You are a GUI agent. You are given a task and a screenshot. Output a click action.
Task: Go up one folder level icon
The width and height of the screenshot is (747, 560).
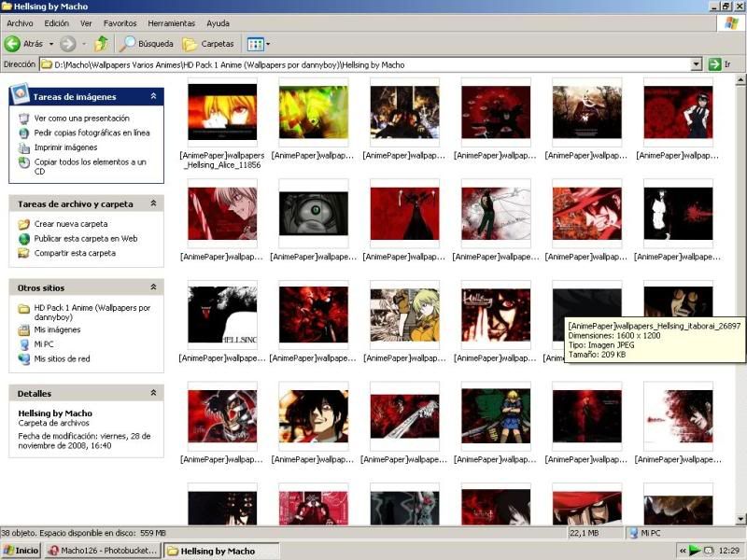click(x=101, y=44)
